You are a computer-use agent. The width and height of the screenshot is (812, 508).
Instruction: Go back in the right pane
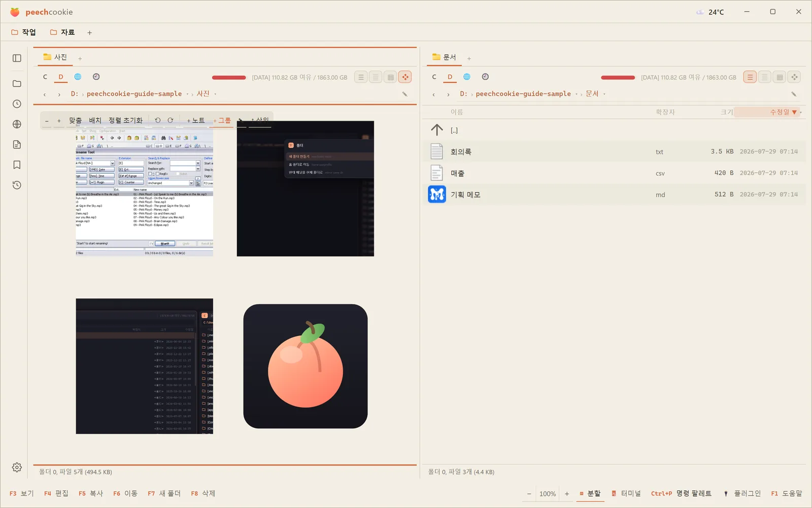point(433,94)
